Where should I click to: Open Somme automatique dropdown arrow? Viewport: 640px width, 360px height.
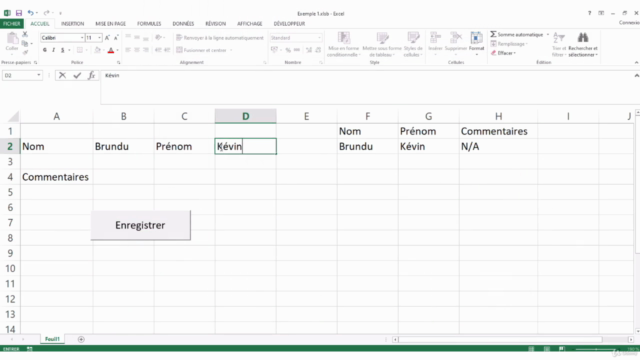tap(548, 35)
